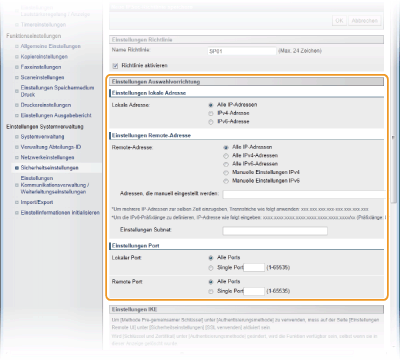
Task: Open Sicherheitseinstellungen in the sidebar
Action: point(49,168)
